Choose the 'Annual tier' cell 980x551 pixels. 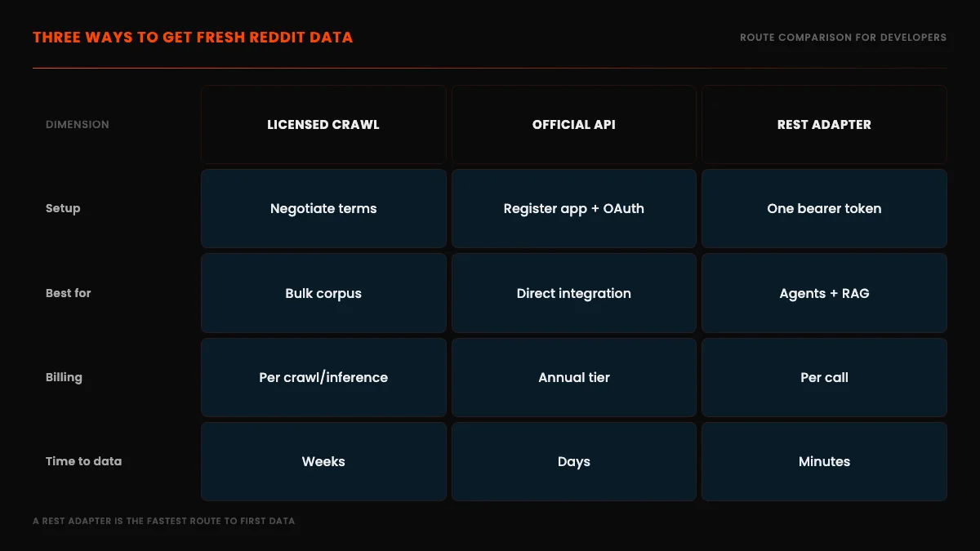click(574, 377)
